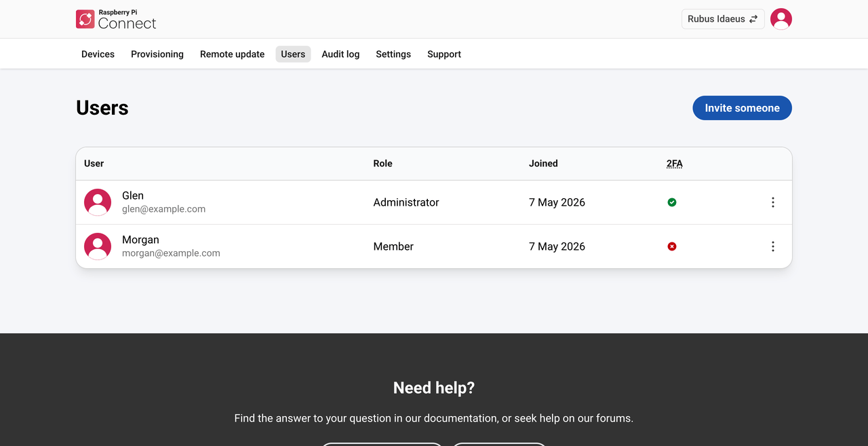Click the name Morgan
868x446 pixels.
pos(140,240)
